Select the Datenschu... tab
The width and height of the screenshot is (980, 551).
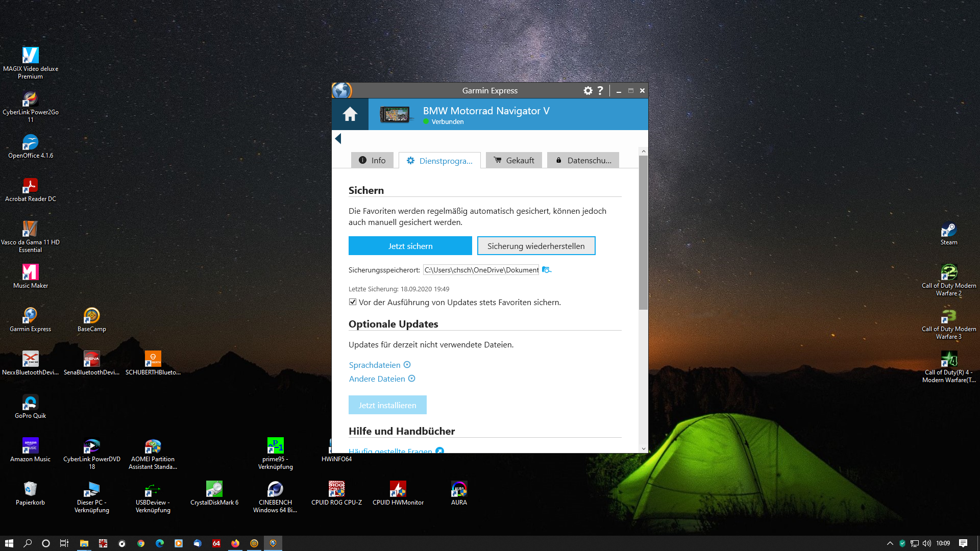[583, 160]
